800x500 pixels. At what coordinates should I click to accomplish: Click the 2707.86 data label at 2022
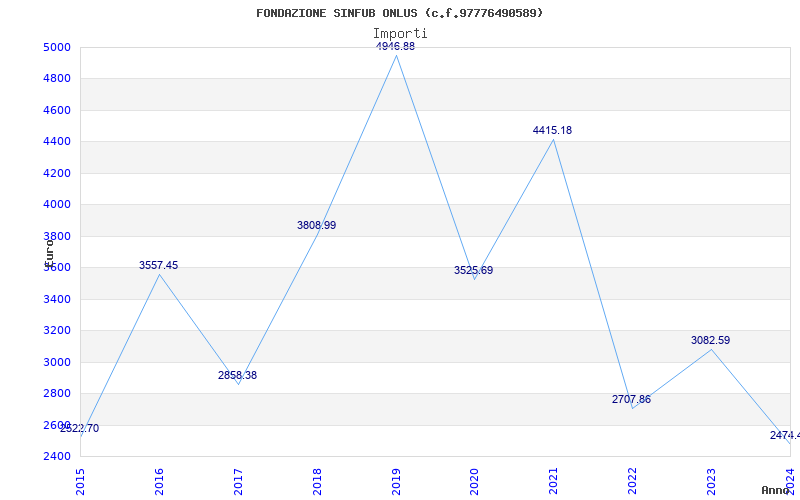point(632,399)
